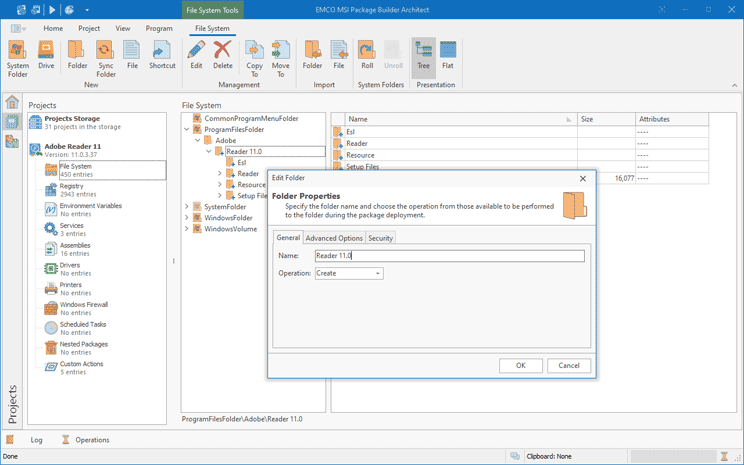Screen dimensions: 744x465
Task: Switch to Security tab in dialog
Action: point(381,238)
